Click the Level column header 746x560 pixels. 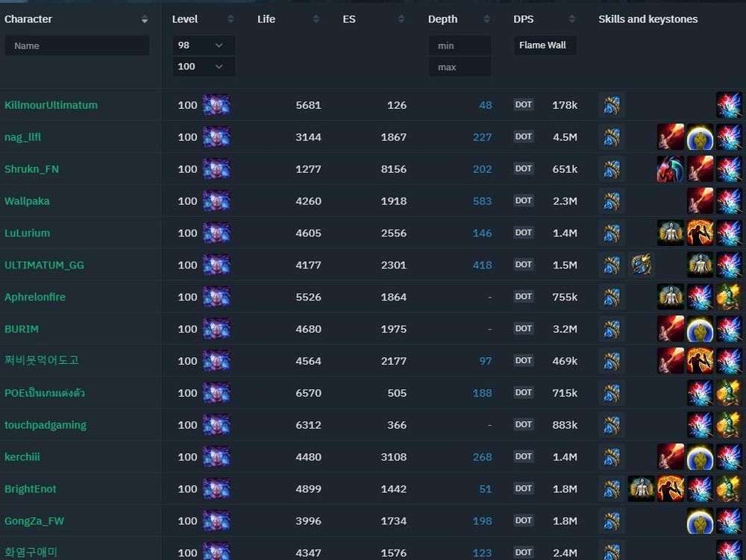point(185,19)
